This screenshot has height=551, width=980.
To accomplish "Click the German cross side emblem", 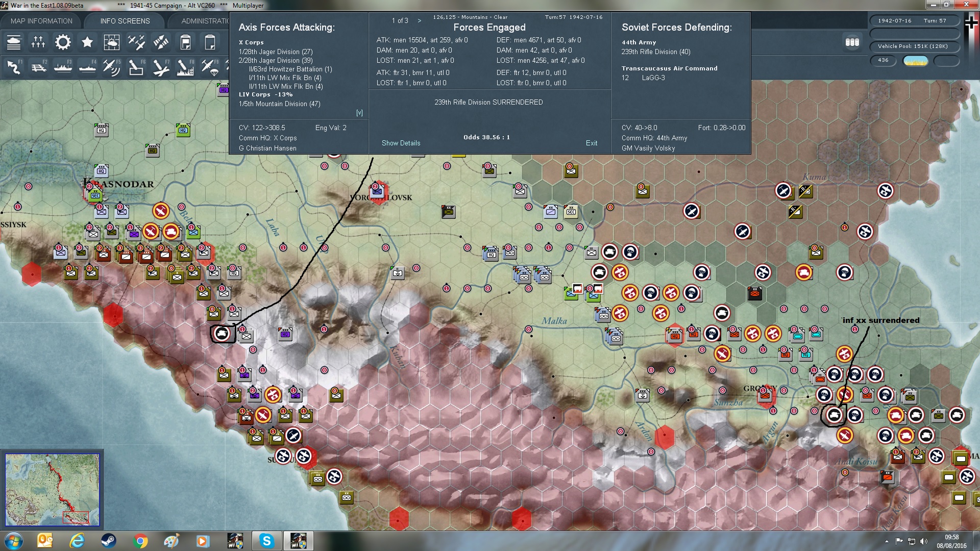I will coord(971,22).
